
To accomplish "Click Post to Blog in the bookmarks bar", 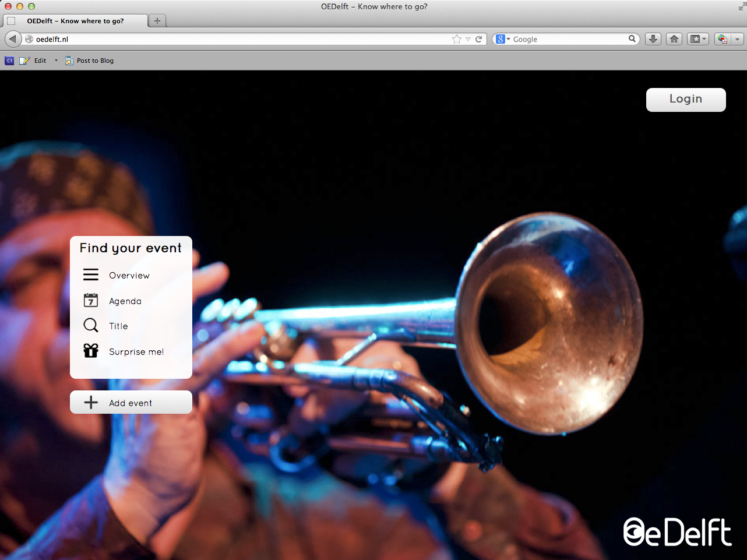I will [x=95, y=61].
